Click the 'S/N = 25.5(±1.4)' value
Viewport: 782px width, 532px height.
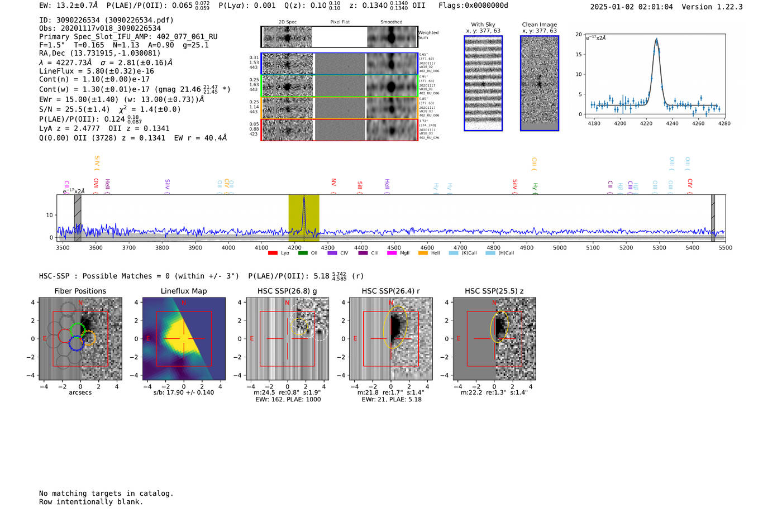tap(74, 109)
